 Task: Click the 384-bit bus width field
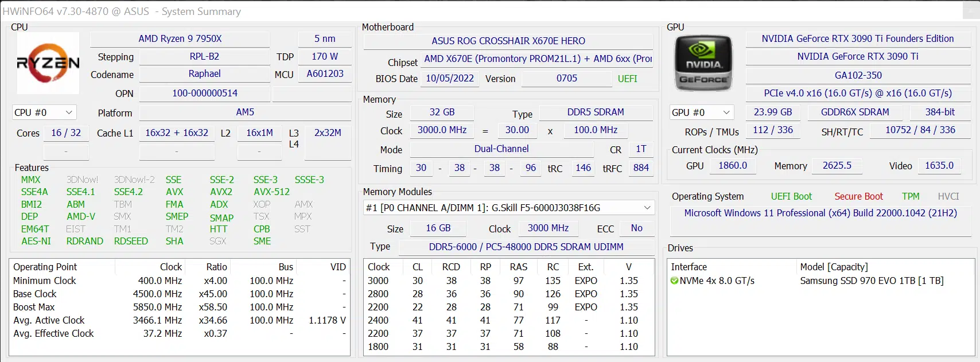(x=940, y=112)
